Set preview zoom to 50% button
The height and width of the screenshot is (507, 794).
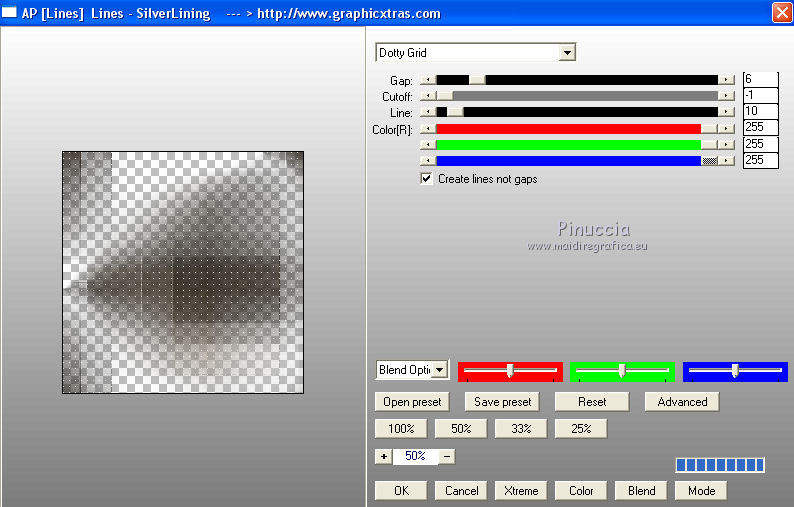[x=461, y=428]
